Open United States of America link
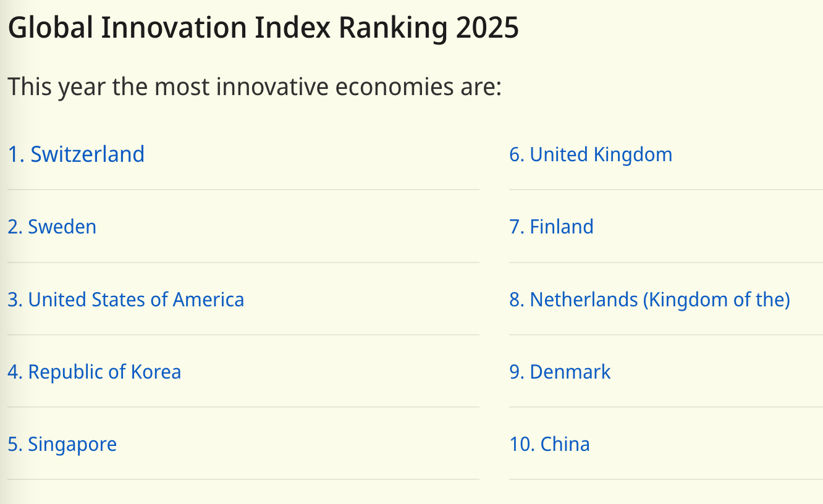The image size is (823, 504). pos(126,300)
